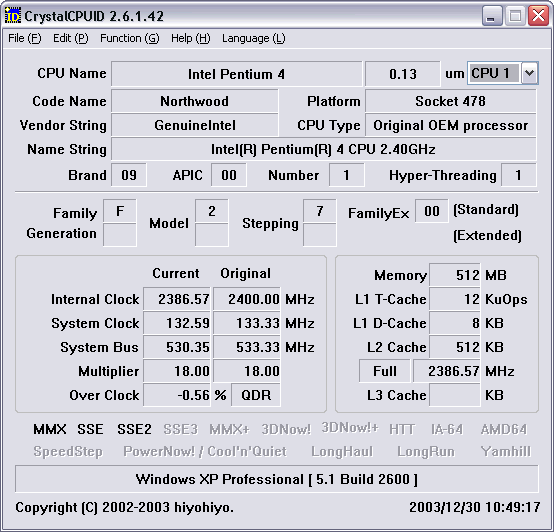
Task: Open the Language (L) menu
Action: (254, 38)
